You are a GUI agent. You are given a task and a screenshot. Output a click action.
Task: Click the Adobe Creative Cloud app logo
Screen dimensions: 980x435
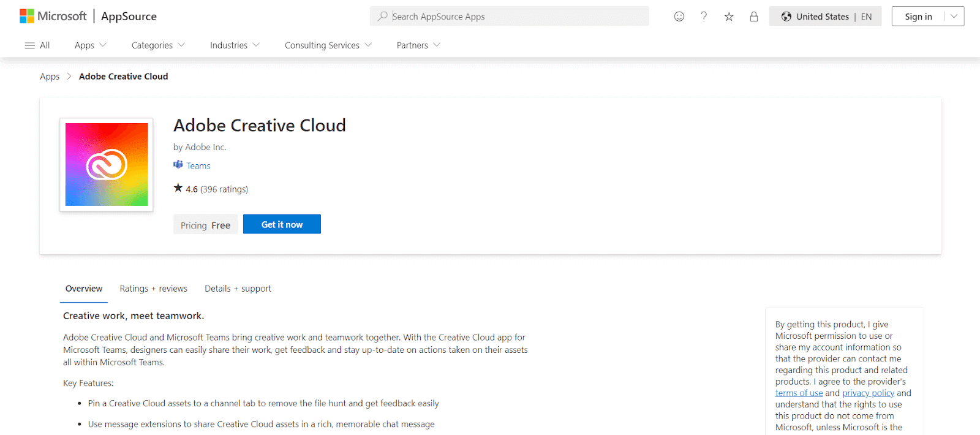pos(107,164)
